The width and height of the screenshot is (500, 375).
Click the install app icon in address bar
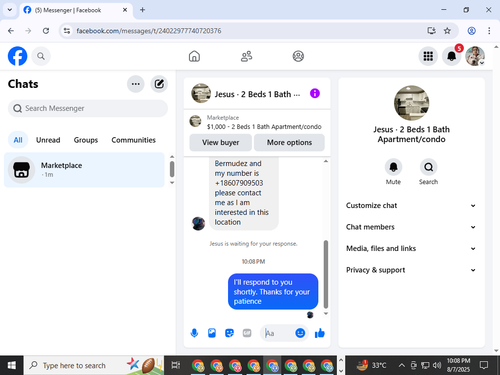(431, 31)
